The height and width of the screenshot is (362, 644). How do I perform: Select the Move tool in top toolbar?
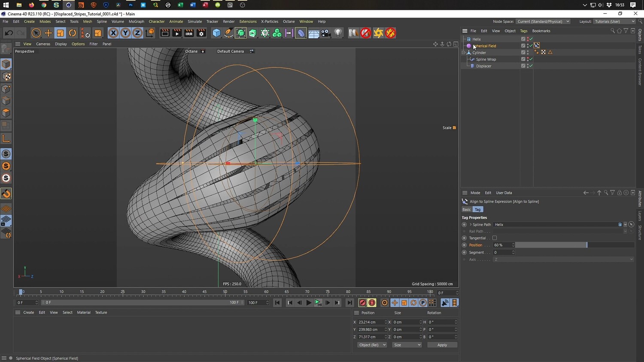coord(48,33)
